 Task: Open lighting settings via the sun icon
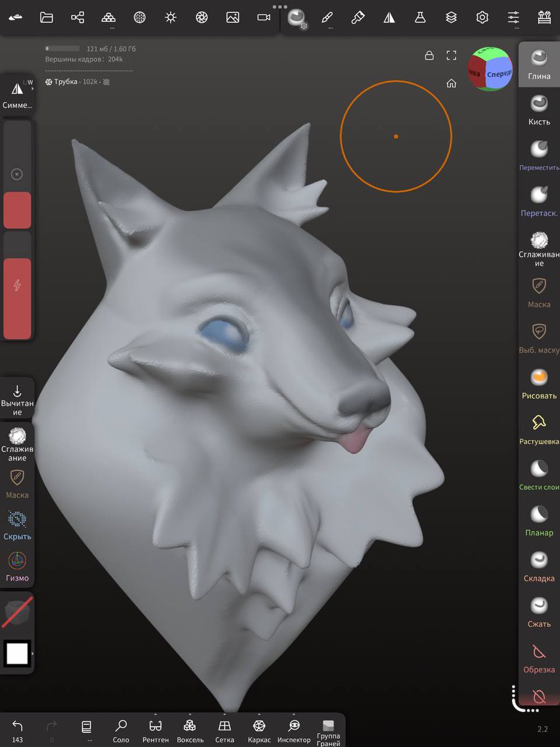tap(170, 17)
